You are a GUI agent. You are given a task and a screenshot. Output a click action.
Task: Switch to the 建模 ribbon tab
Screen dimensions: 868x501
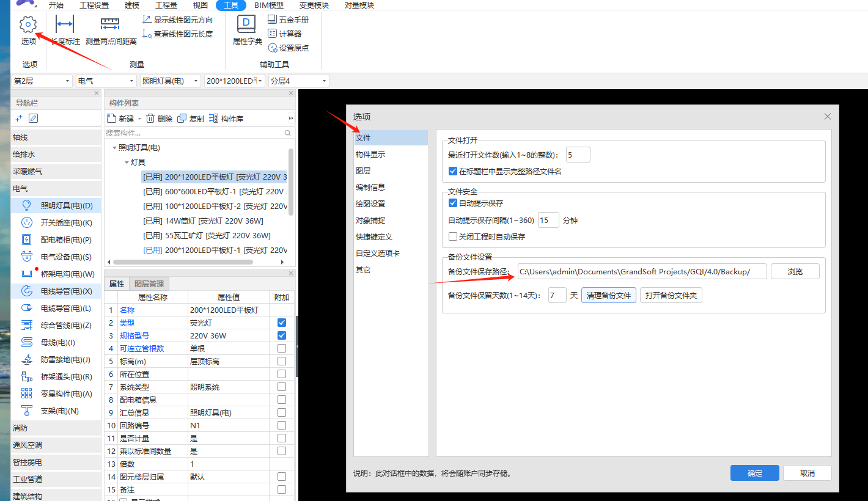click(132, 5)
